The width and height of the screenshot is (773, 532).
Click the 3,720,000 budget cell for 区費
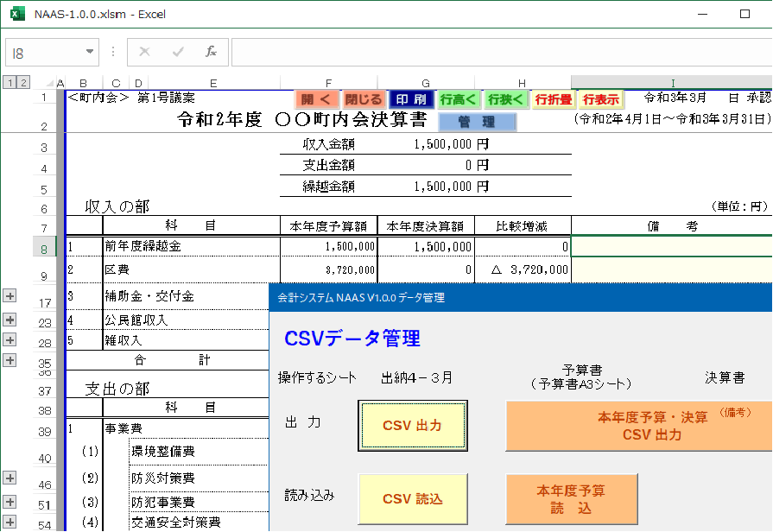[x=329, y=269]
